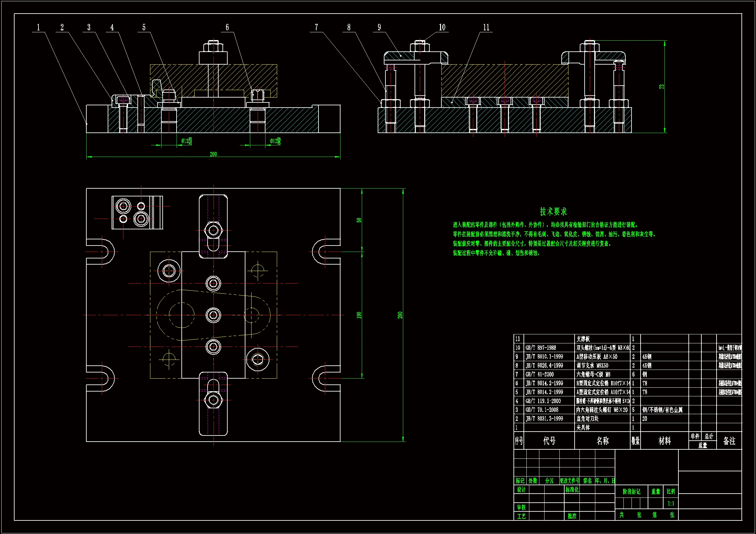Click the part callout number 1
756x534 pixels.
point(38,27)
